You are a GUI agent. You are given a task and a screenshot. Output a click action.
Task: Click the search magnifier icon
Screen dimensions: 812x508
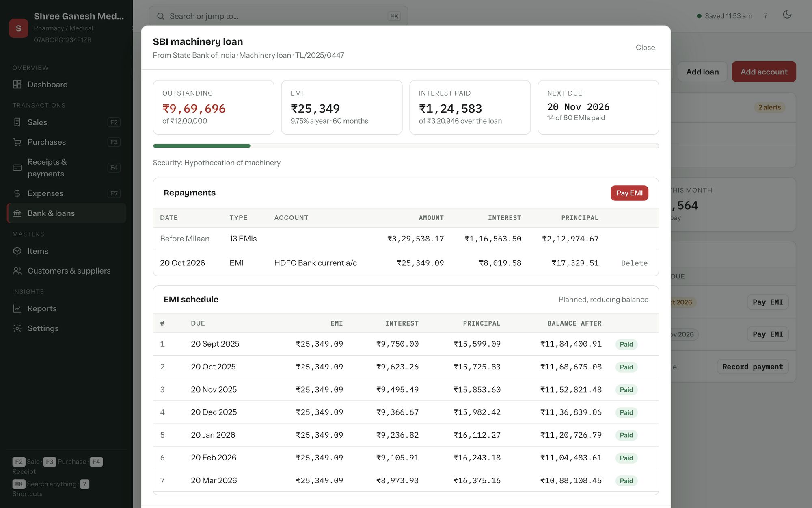tap(161, 16)
